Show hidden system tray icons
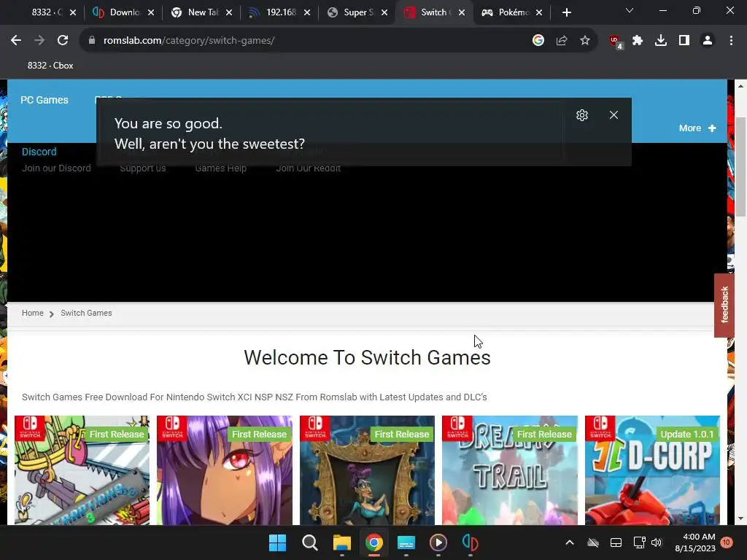The image size is (747, 560). [x=569, y=542]
